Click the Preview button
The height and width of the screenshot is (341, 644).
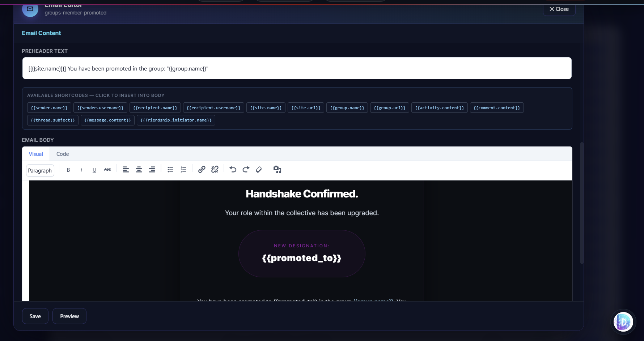tap(69, 316)
